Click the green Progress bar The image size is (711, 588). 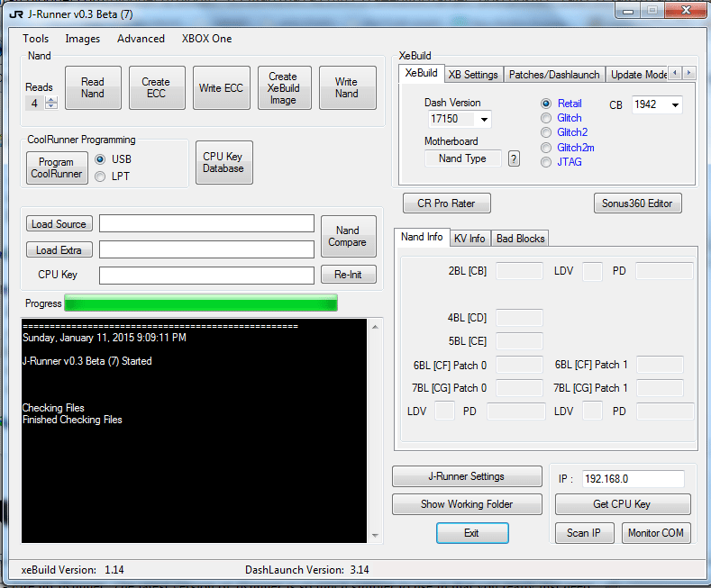[201, 303]
